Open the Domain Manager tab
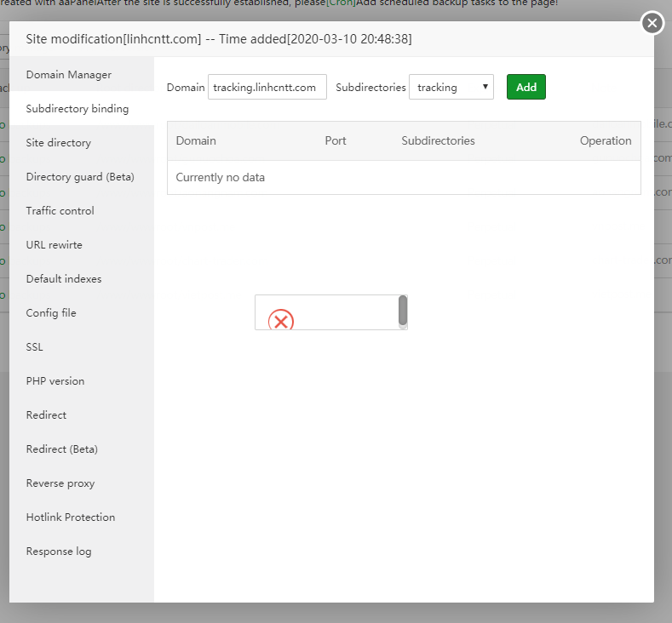The width and height of the screenshot is (672, 623). tap(69, 75)
